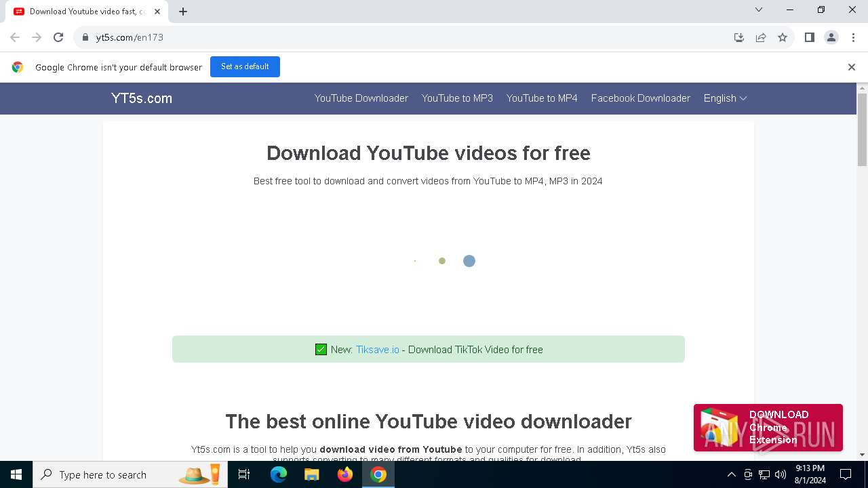Open the YouTube to MP4 menu item
The width and height of the screenshot is (868, 488).
[542, 98]
